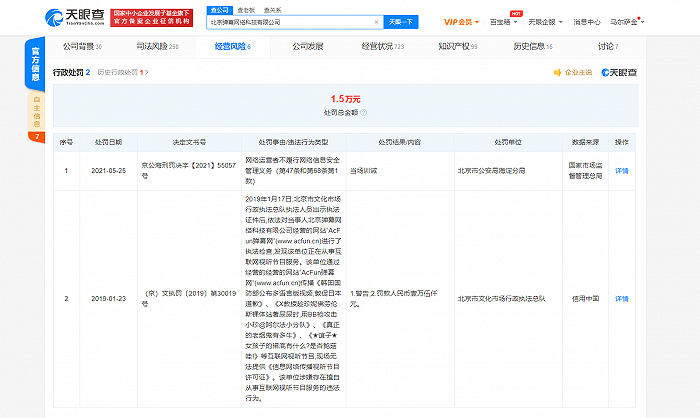
Task: Open 详情 for the 2019-01-23 penalty
Action: click(x=621, y=299)
